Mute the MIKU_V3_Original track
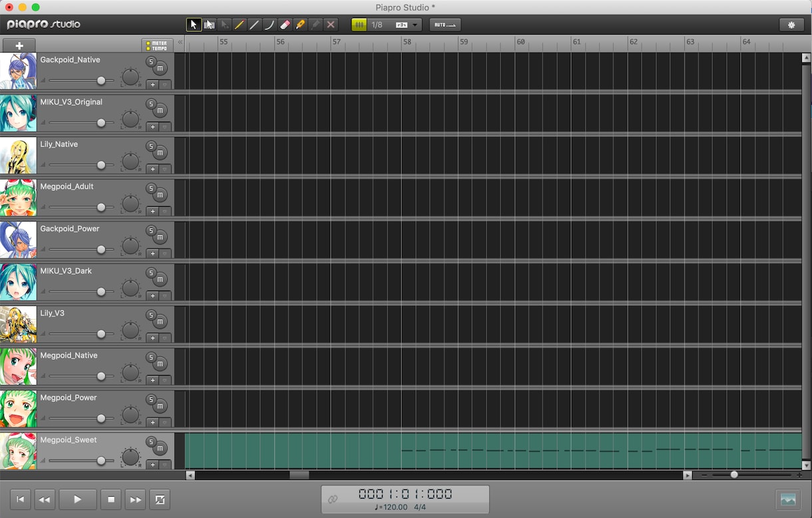The height and width of the screenshot is (518, 812). 160,111
